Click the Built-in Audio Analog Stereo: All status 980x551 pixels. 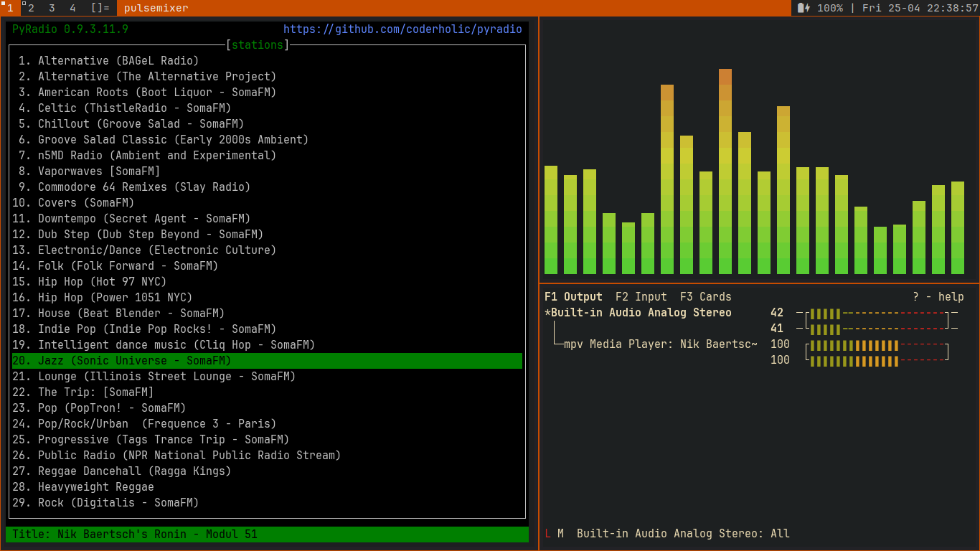pyautogui.click(x=683, y=534)
